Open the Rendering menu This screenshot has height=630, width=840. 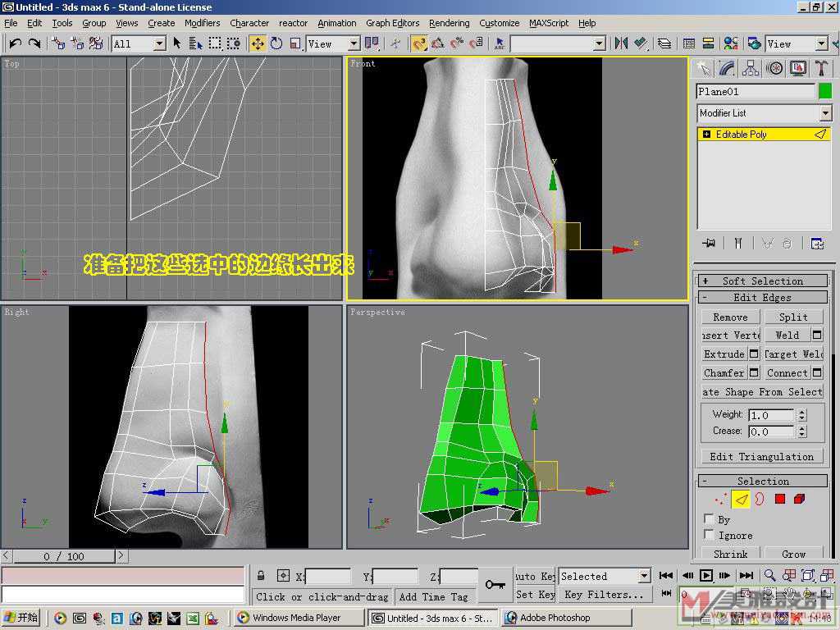coord(449,23)
